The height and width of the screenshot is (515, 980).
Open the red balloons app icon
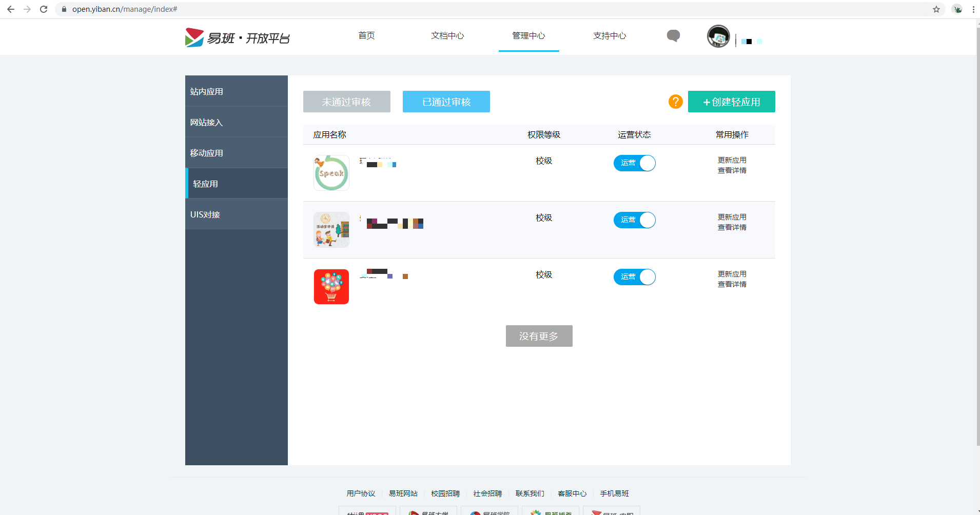click(x=331, y=286)
